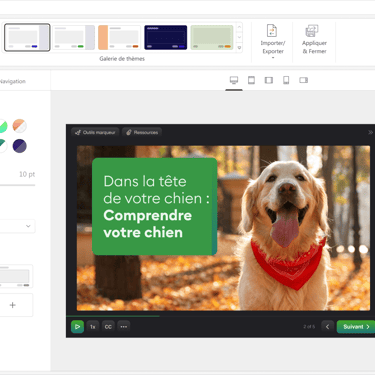375x375 pixels.
Task: Click the "2 of 5" slide counter
Action: pyautogui.click(x=309, y=327)
